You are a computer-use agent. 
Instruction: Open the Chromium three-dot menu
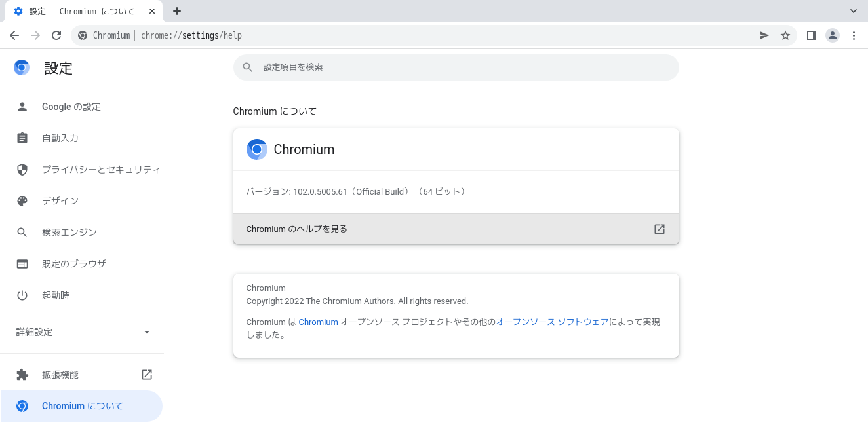[x=854, y=35]
